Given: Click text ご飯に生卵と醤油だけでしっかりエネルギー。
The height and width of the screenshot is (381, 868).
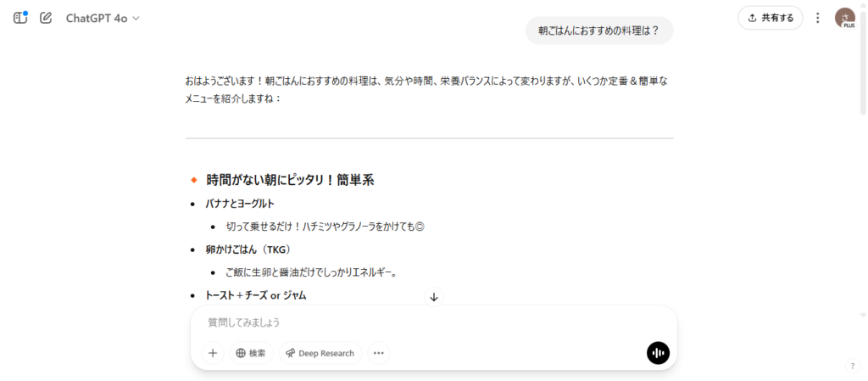Looking at the screenshot, I should (311, 272).
